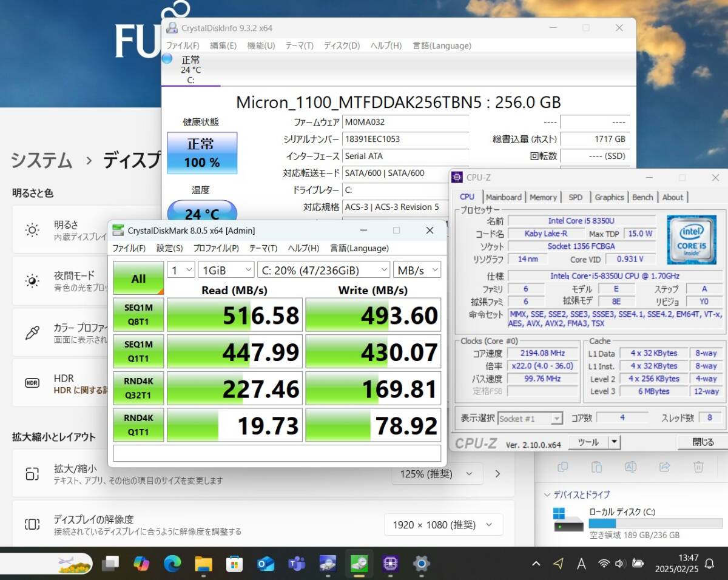The width and height of the screenshot is (728, 580).
Task: Open the 1920 × 1080 resolution dropdown
Action: coord(443,525)
